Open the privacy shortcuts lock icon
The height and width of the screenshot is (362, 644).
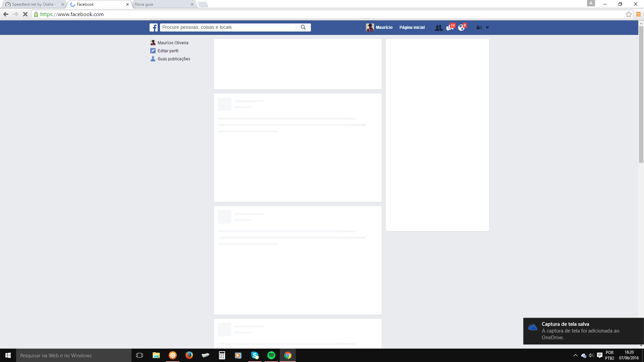pos(479,27)
